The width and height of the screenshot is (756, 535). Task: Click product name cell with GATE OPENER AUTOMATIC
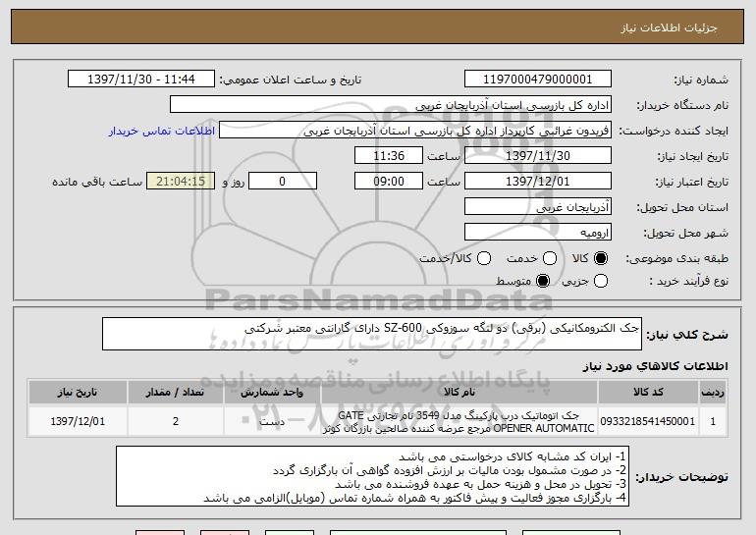459,421
